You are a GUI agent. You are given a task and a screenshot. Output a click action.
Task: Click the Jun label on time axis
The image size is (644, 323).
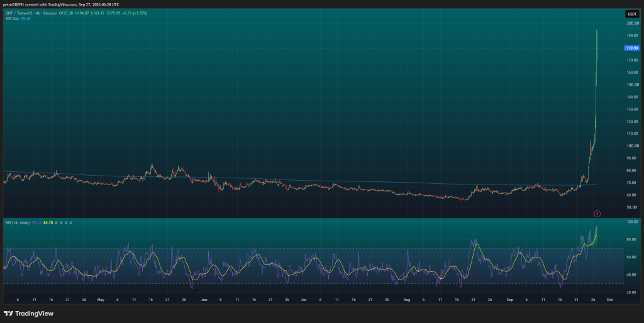(204, 300)
